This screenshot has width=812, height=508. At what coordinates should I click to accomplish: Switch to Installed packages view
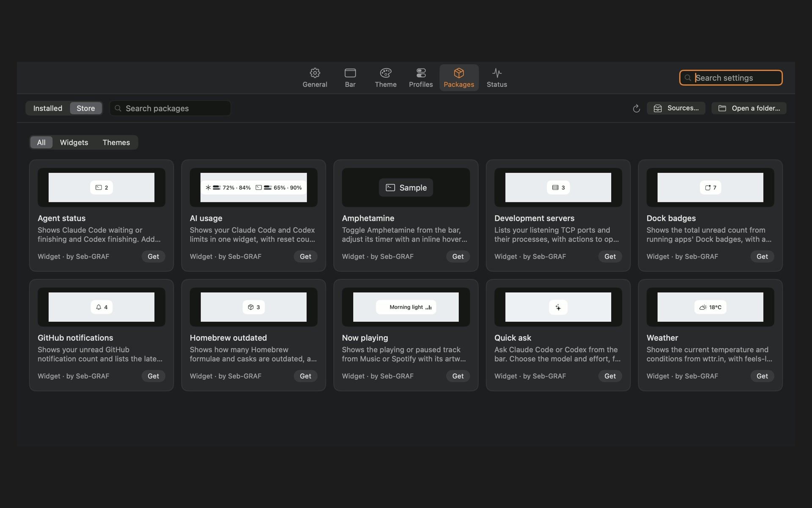(x=48, y=108)
